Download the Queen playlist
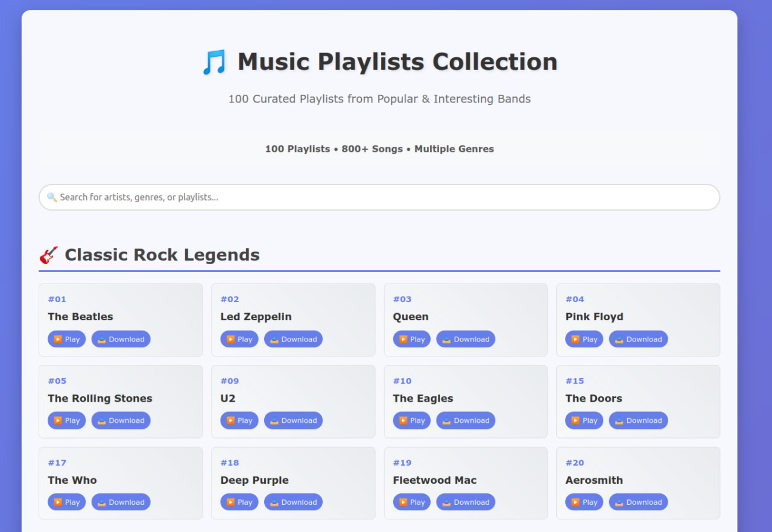Screen dimensions: 772x532 pos(466,339)
